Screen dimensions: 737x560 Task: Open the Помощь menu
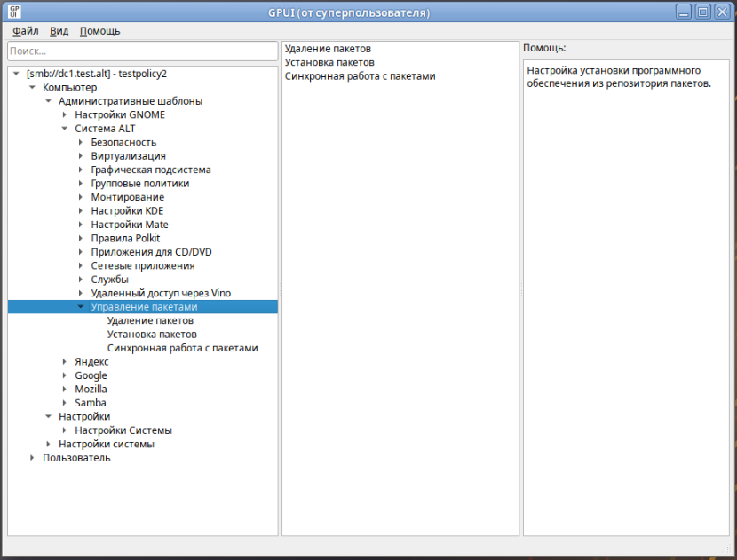99,31
